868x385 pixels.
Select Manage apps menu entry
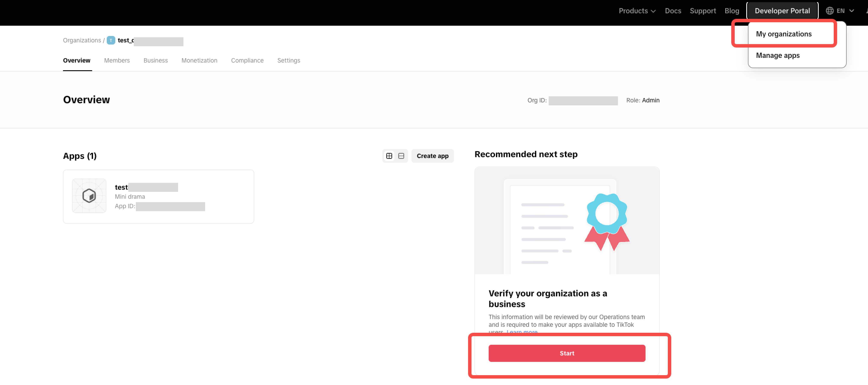pyautogui.click(x=778, y=55)
